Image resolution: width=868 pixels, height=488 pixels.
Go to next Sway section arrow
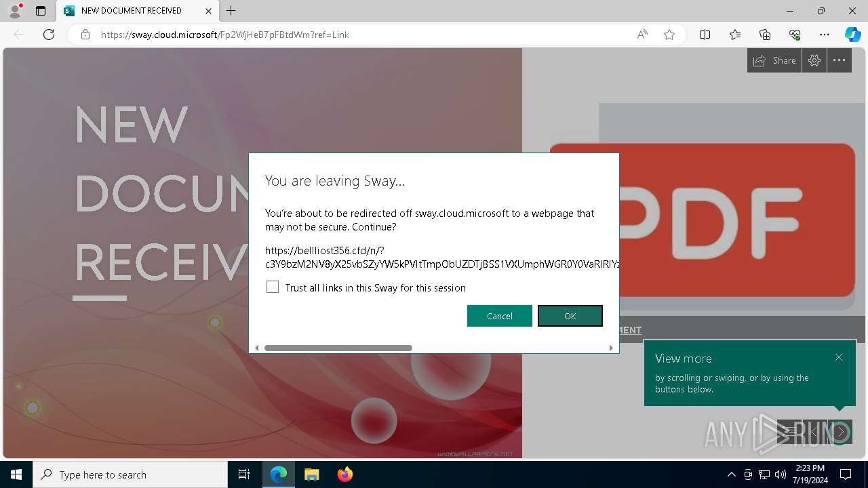pyautogui.click(x=840, y=432)
